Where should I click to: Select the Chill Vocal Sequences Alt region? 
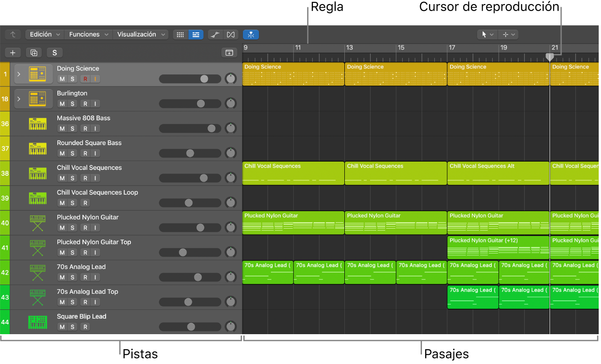[x=498, y=174]
